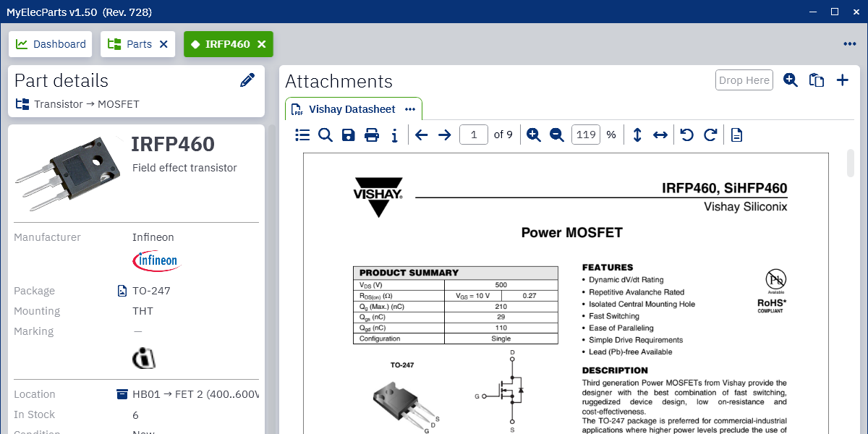The image size is (868, 434).
Task: Zoom in on the PDF page
Action: [x=534, y=135]
